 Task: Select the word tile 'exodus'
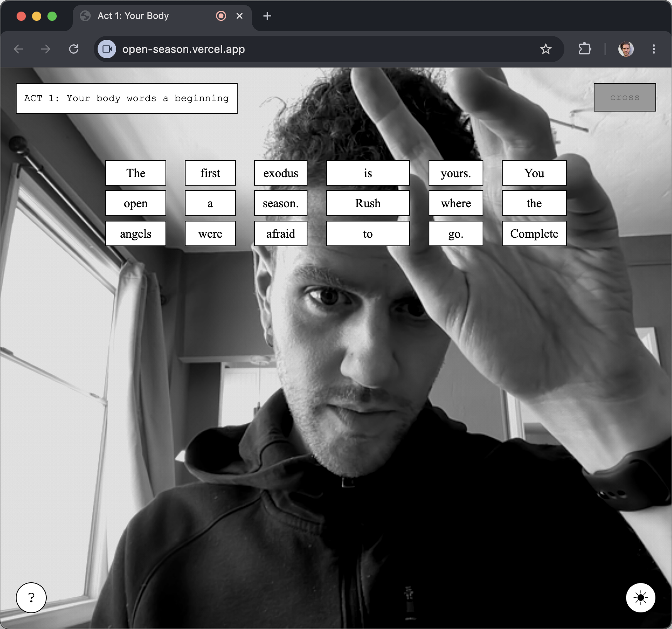point(281,173)
